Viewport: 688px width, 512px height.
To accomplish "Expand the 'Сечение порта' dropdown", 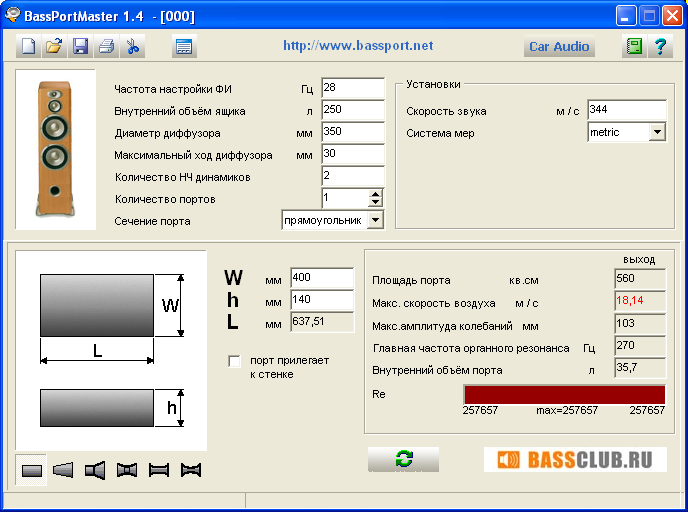I will pos(376,220).
